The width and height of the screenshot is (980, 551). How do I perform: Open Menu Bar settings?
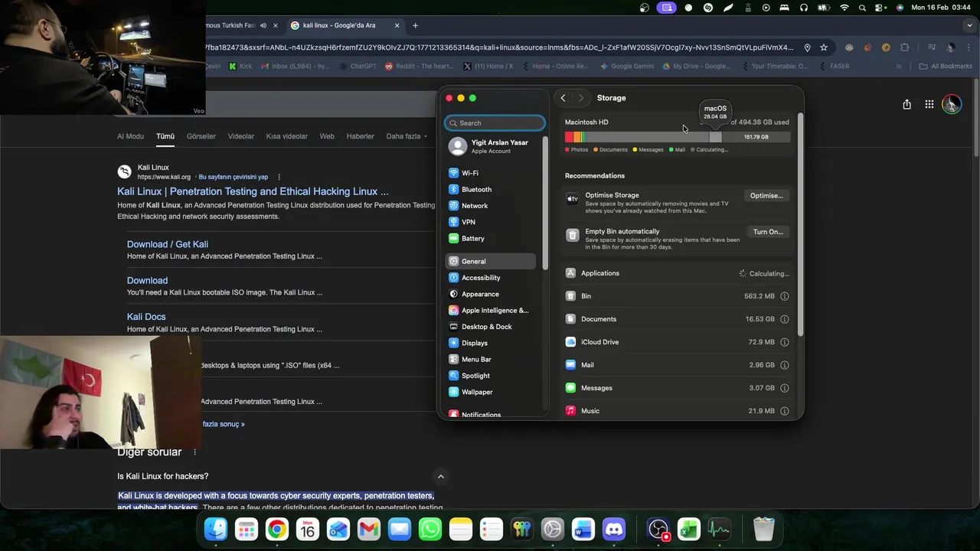(x=490, y=359)
